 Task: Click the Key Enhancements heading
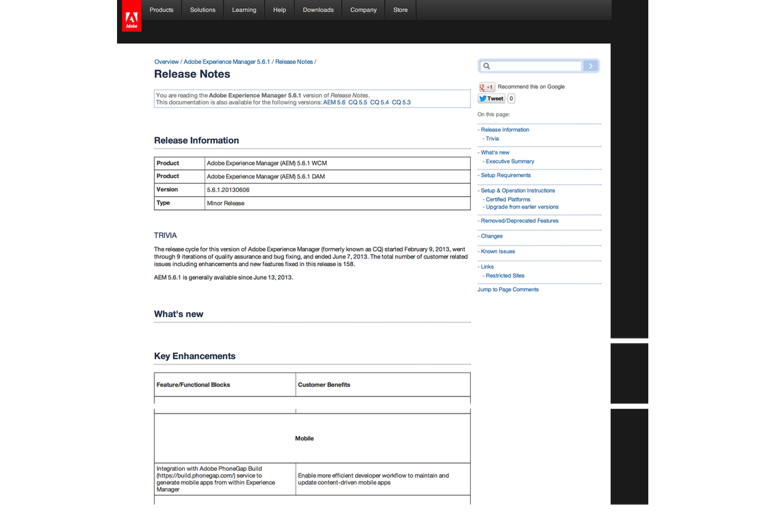(194, 356)
